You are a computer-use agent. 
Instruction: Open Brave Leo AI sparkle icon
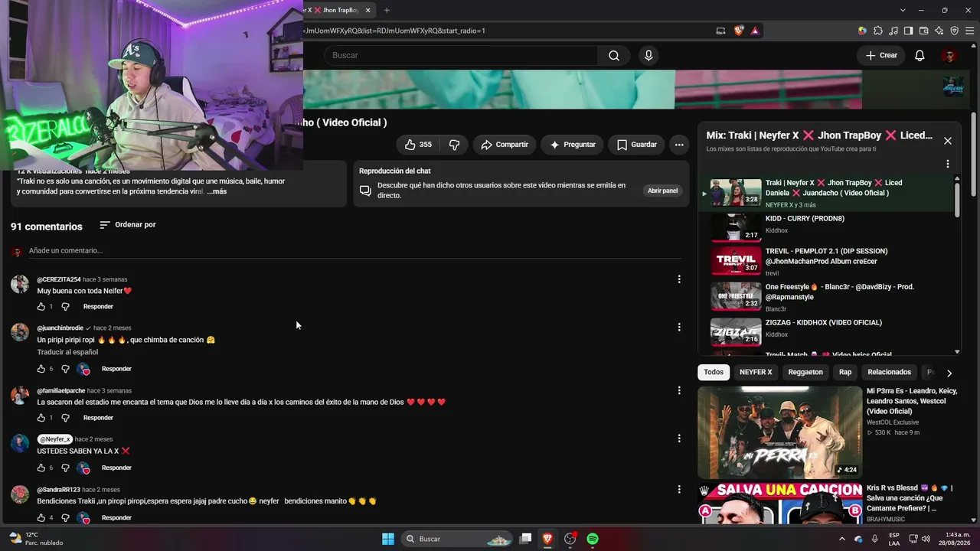pyautogui.click(x=939, y=31)
